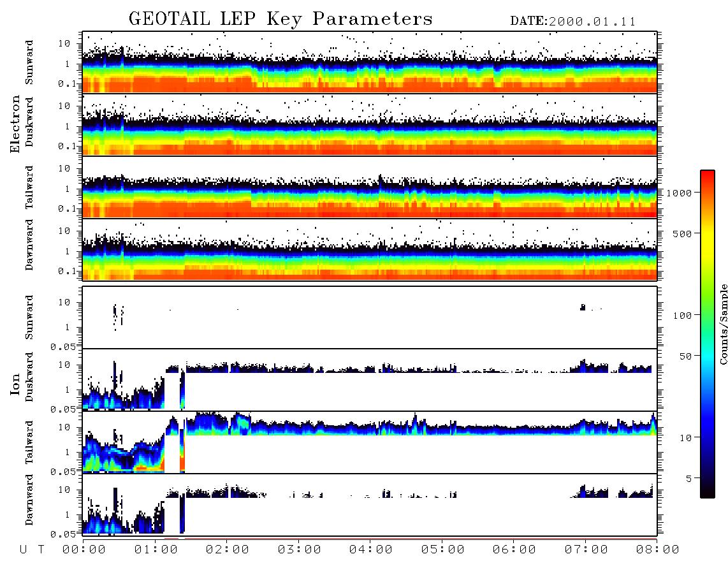Viewport: 728px width, 561px height.
Task: Click inside the Electron Dawnward spectrogram
Action: pyautogui.click(x=370, y=250)
